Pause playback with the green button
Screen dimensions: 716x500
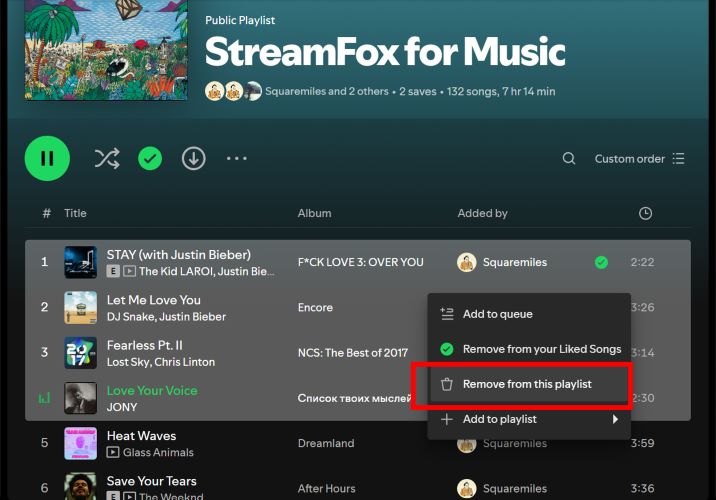point(47,158)
